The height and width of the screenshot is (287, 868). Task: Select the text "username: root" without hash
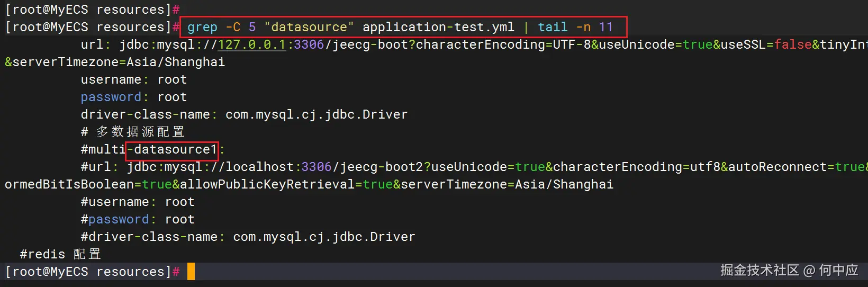click(x=134, y=79)
